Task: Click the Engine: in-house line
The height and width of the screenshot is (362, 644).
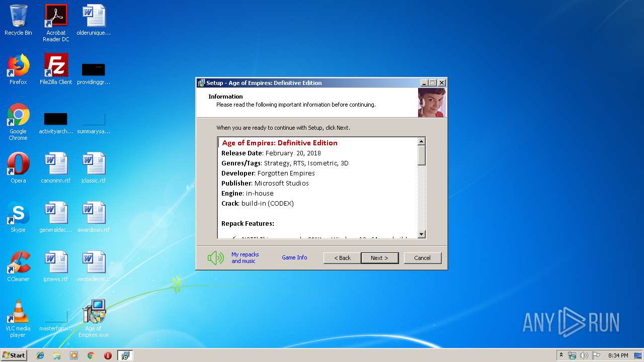Action: tap(248, 193)
